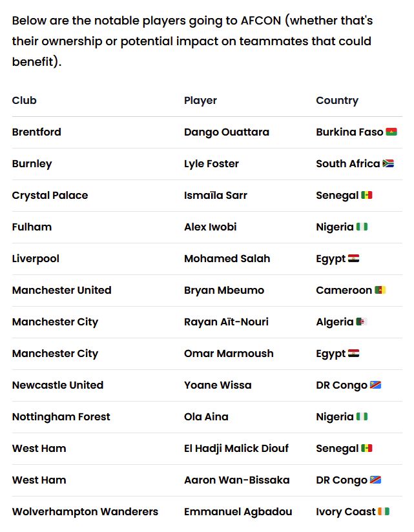Image resolution: width=414 pixels, height=532 pixels.
Task: Select the Country column header
Action: coord(337,101)
